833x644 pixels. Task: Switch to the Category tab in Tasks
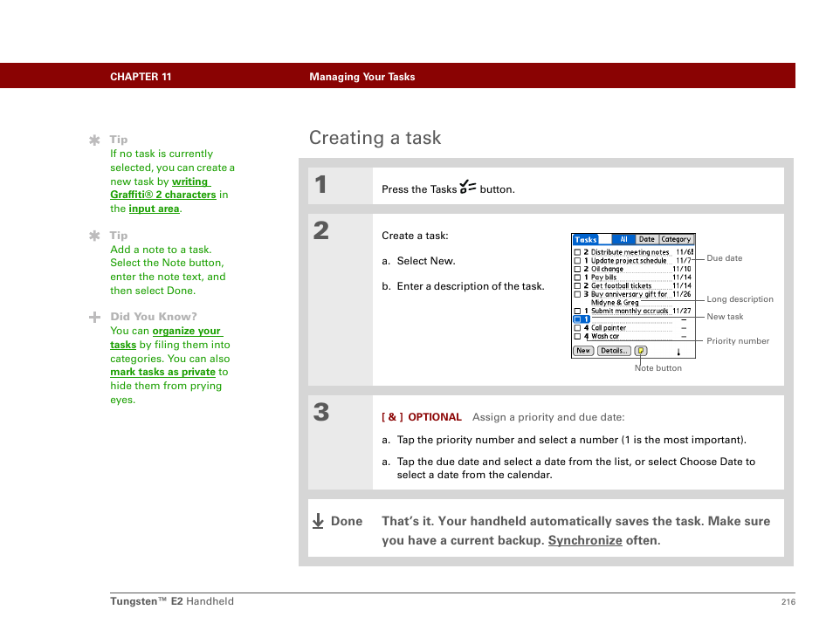click(676, 239)
